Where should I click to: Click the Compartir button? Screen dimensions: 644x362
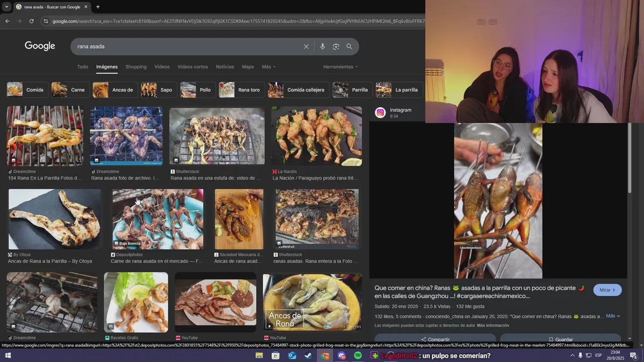pyautogui.click(x=435, y=339)
